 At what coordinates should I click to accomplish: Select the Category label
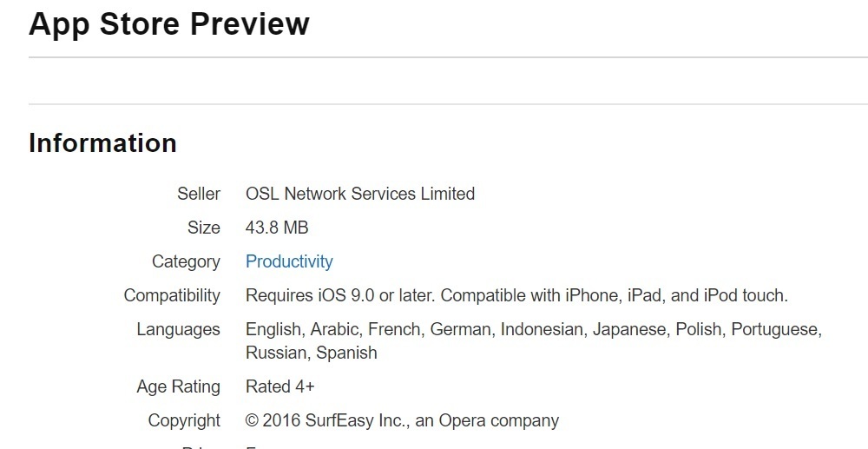[186, 261]
